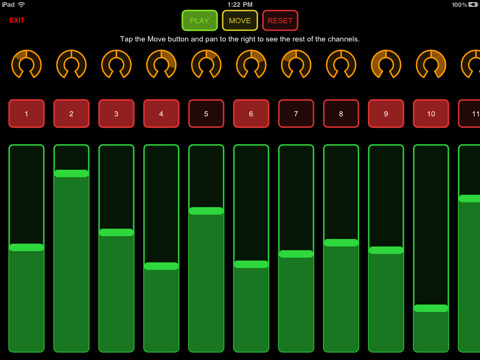Start playback with the PLAY button
Image resolution: width=480 pixels, height=360 pixels.
pos(200,21)
